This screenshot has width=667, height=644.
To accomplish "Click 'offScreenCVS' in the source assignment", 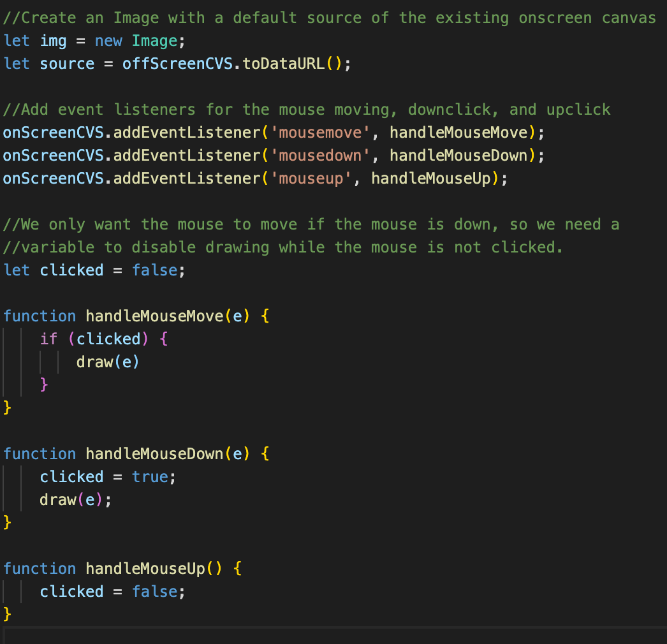I will click(178, 64).
